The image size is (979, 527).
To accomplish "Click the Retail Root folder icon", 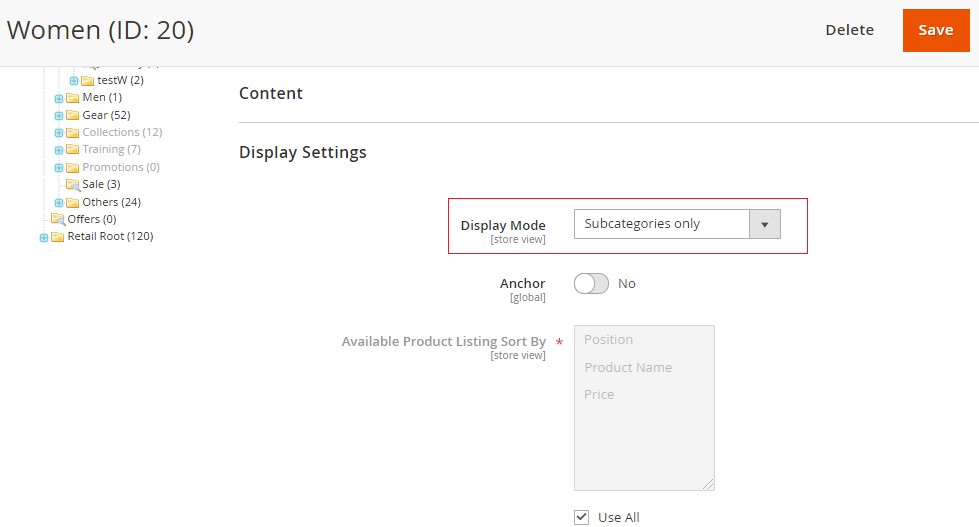I will tap(58, 237).
